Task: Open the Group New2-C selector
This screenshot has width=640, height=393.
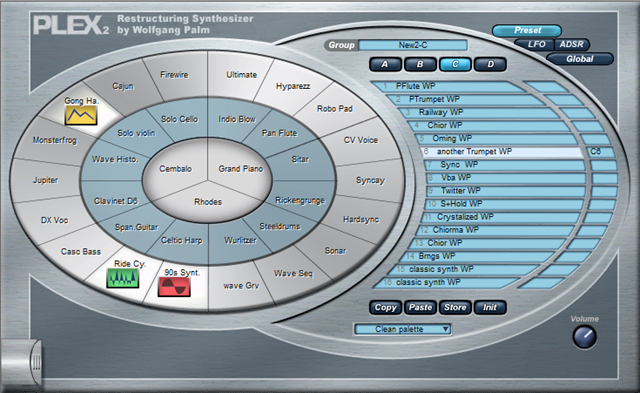Action: point(413,45)
